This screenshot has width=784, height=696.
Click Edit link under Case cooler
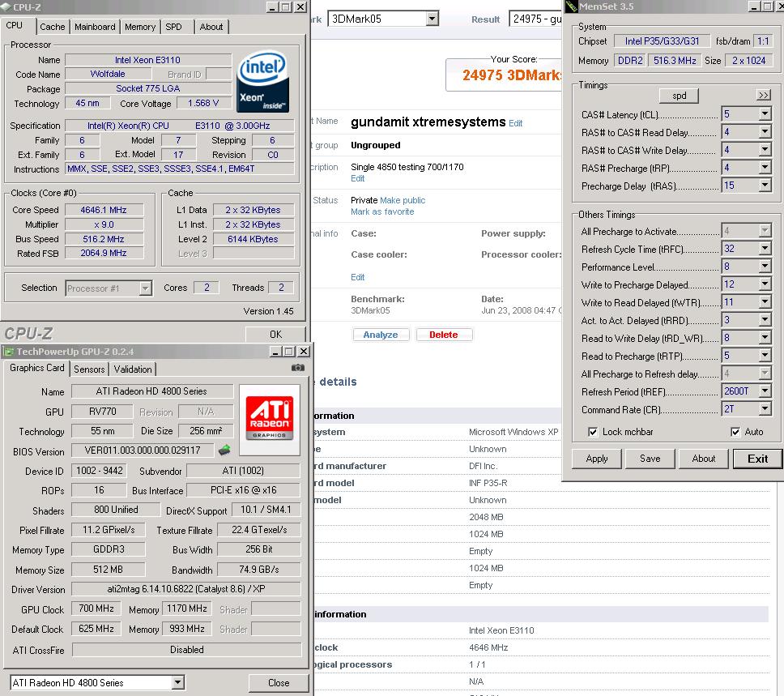(x=357, y=277)
